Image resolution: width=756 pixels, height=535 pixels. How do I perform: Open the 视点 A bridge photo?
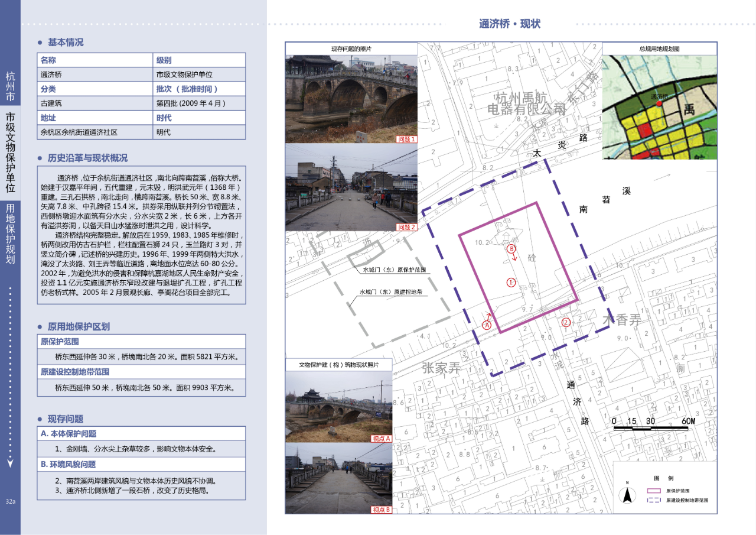(339, 407)
